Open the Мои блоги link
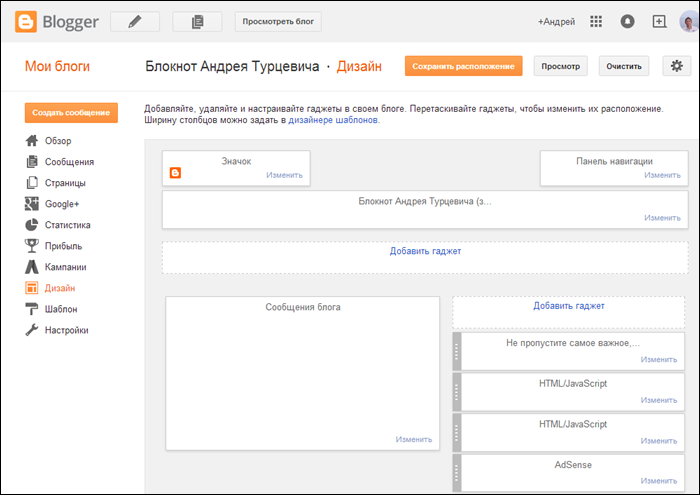This screenshot has width=700, height=495. coord(57,66)
